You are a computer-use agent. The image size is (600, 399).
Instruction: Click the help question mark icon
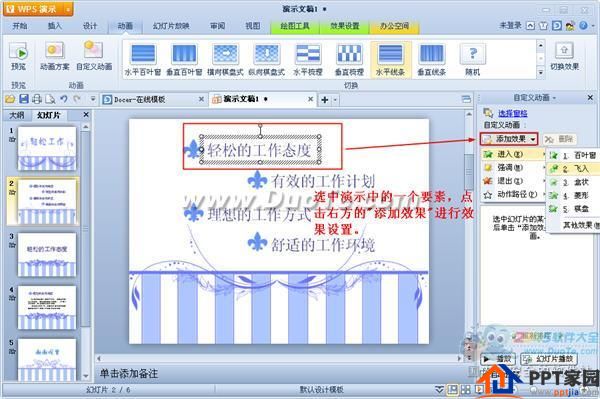pos(583,26)
